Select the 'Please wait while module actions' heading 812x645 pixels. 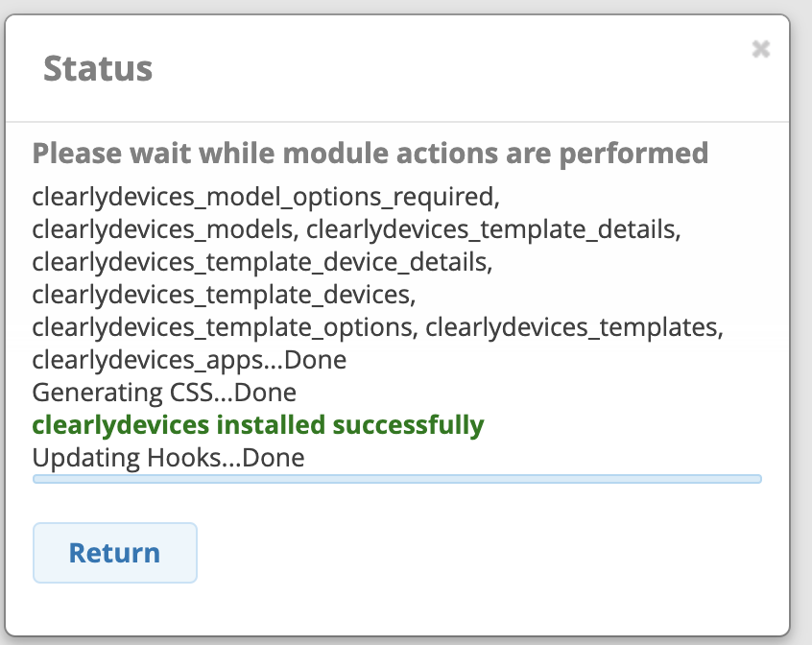[370, 154]
